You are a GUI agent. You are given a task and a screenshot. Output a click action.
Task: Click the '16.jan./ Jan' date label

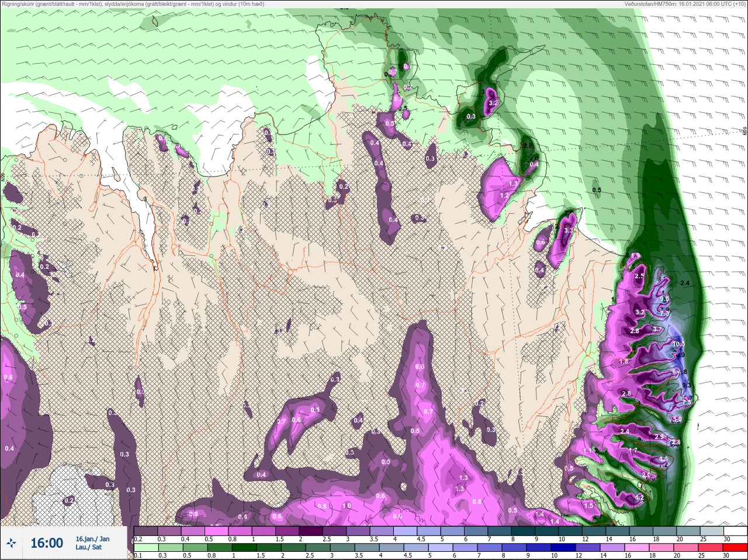pos(92,539)
